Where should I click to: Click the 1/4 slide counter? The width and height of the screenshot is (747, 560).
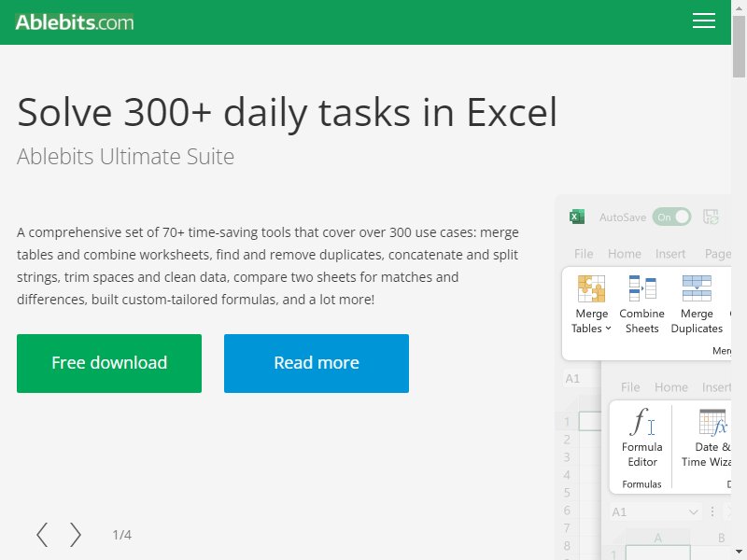pos(122,535)
